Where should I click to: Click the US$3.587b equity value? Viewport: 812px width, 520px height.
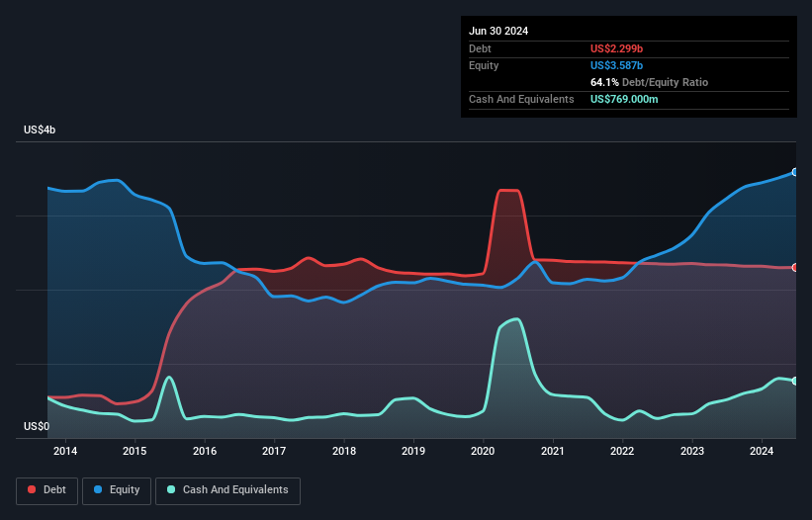[616, 65]
